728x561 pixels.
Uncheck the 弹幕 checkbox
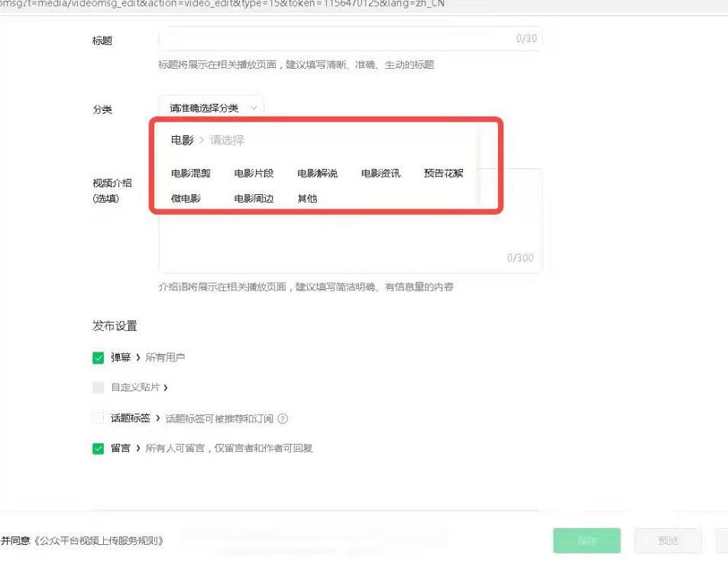(98, 357)
